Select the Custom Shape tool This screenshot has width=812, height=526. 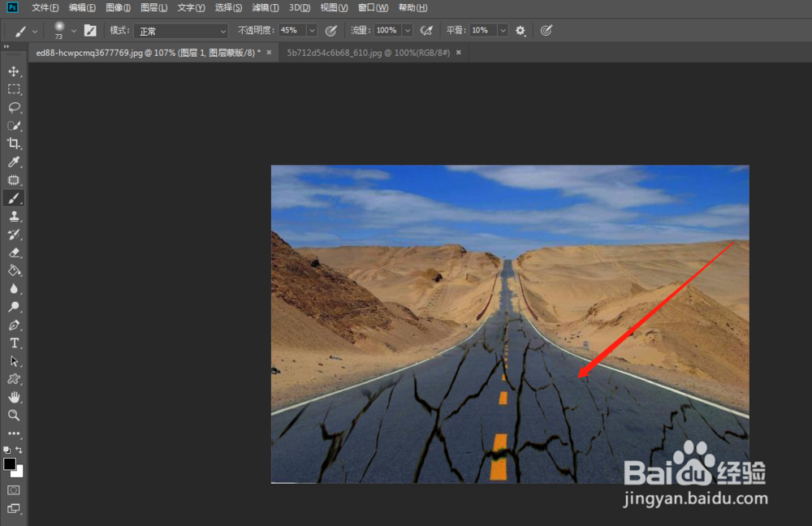pos(14,379)
